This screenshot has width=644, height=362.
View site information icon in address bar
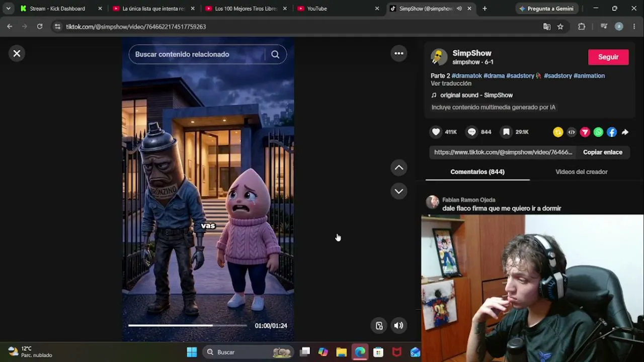57,27
